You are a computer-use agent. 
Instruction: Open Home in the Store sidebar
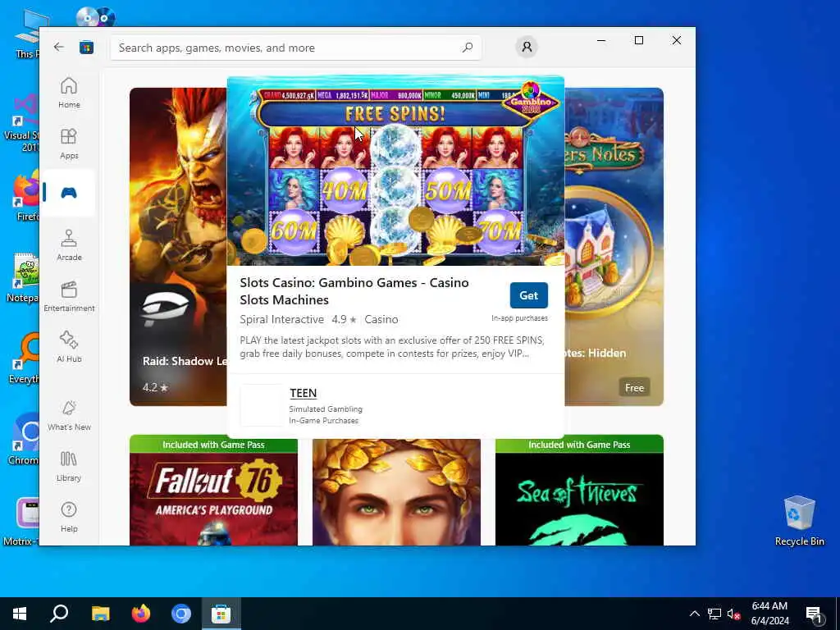click(x=69, y=93)
